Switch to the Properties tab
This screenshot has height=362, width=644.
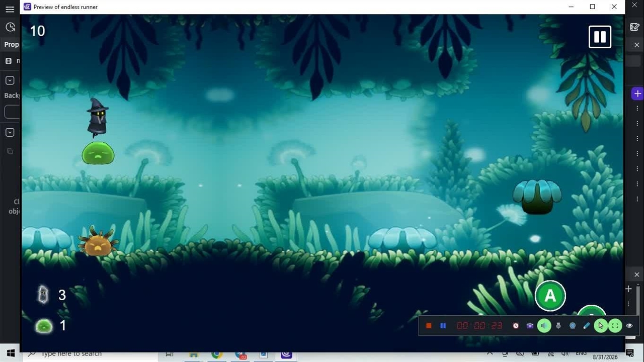tap(12, 44)
